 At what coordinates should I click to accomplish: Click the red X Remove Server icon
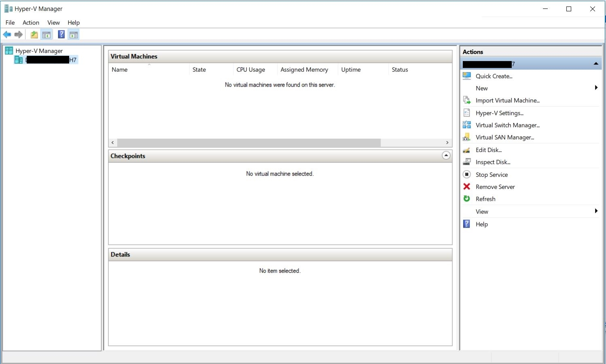pyautogui.click(x=467, y=186)
